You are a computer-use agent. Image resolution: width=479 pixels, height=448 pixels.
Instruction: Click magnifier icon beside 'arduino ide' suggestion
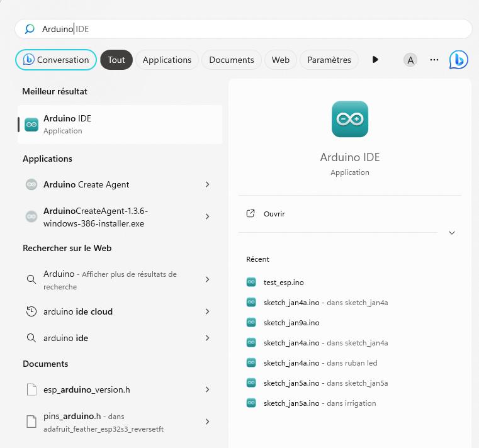(x=31, y=338)
